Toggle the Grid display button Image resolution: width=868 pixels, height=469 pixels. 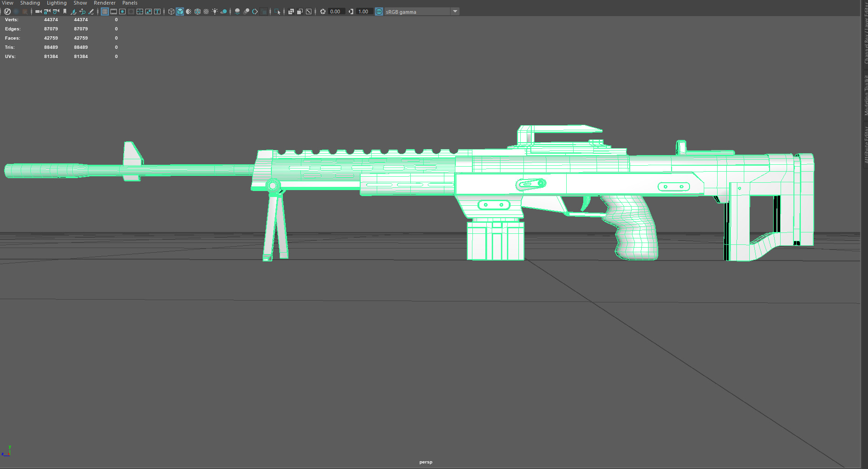[105, 12]
